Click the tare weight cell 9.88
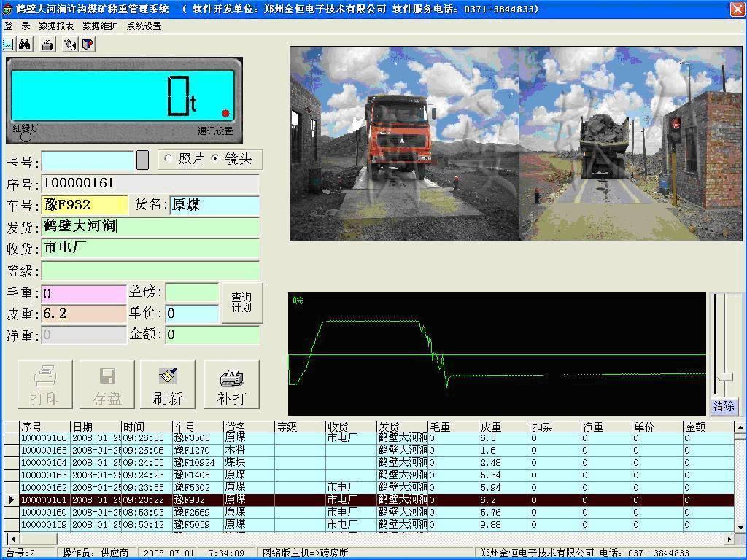747x560 pixels. 504,524
